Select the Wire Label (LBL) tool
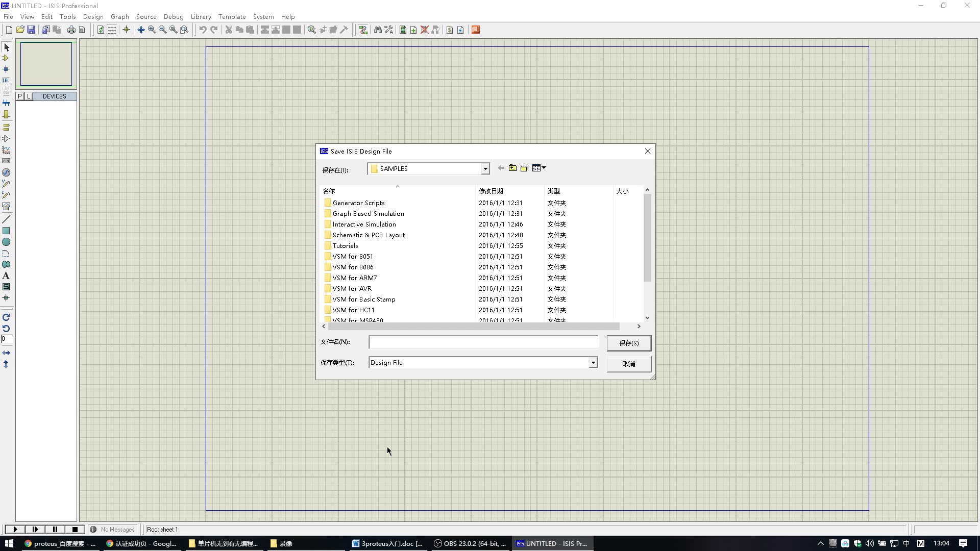Image resolution: width=980 pixels, height=551 pixels. point(6,81)
